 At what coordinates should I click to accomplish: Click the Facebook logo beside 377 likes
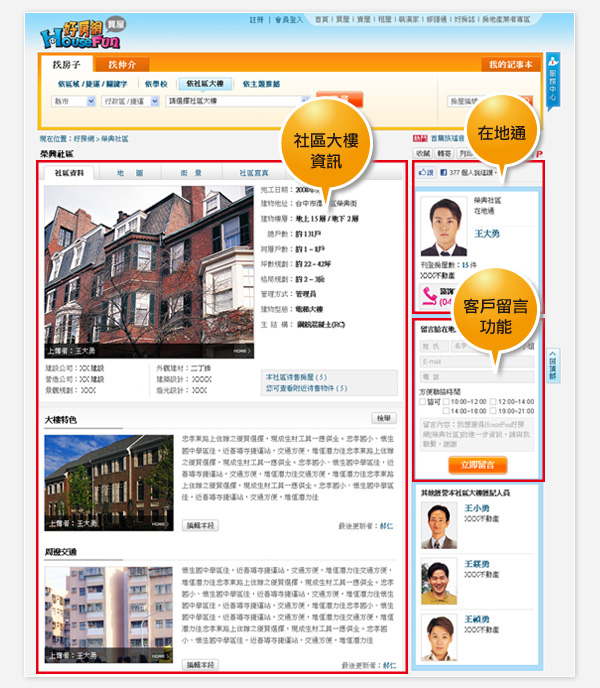443,172
